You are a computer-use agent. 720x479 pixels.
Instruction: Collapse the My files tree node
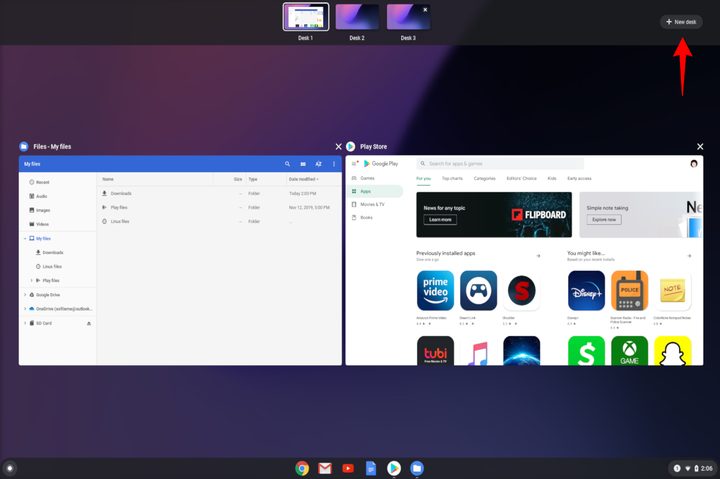[25, 238]
